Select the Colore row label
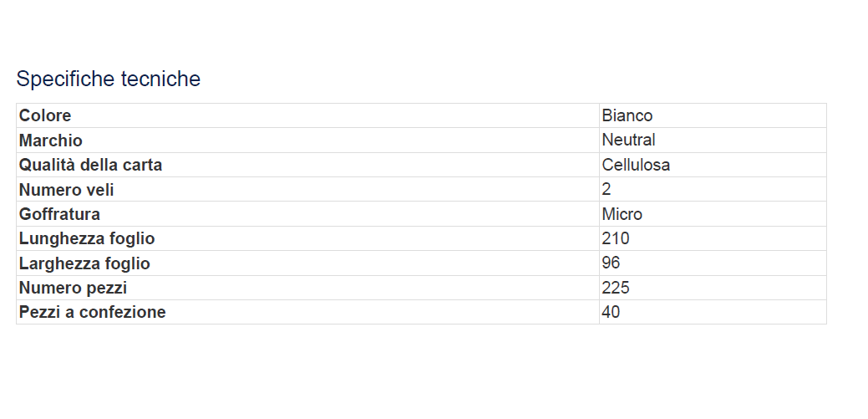Viewport: 868px width, 419px height. click(45, 115)
